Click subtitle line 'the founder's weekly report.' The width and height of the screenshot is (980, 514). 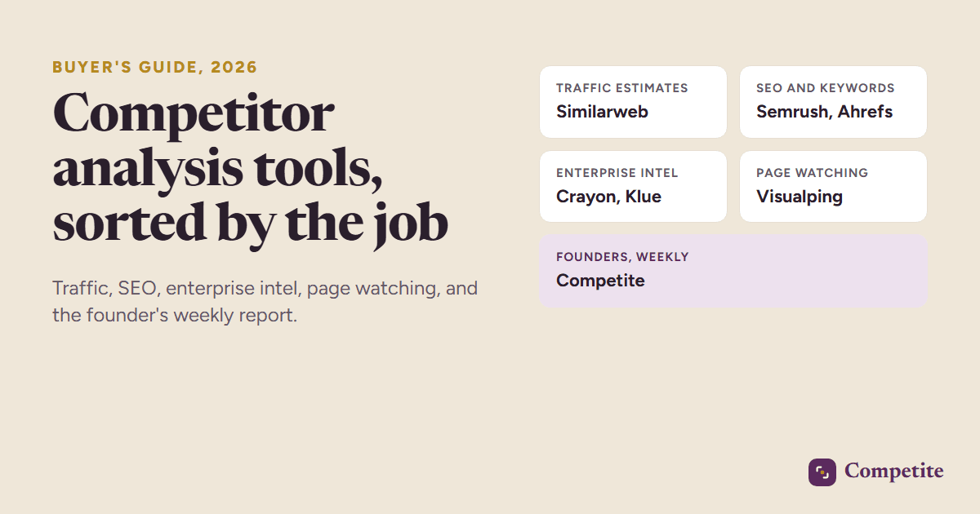[x=175, y=315]
